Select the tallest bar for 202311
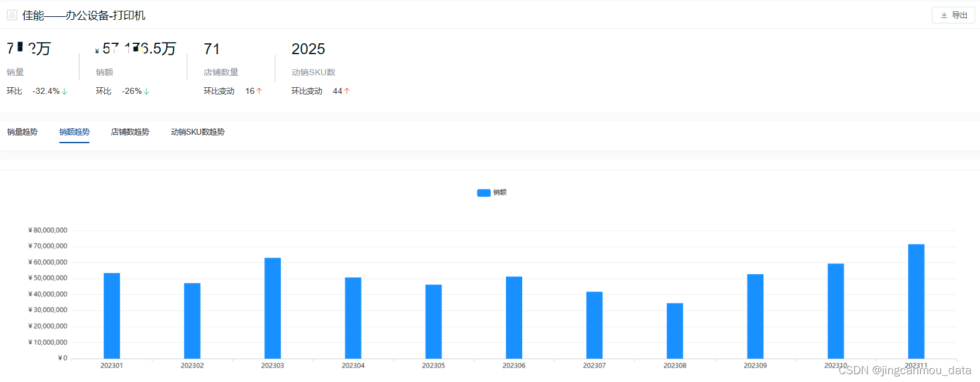980x382 pixels. (916, 301)
